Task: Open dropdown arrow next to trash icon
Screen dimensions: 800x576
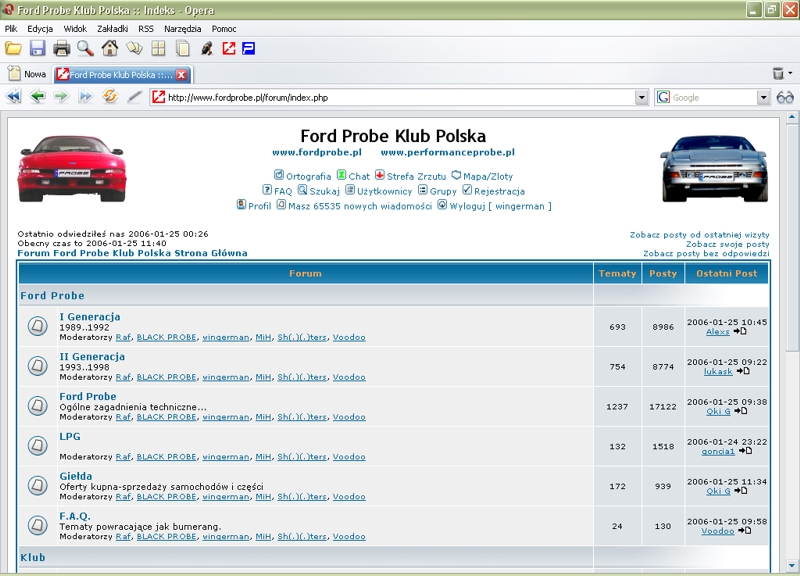Action: (790, 73)
